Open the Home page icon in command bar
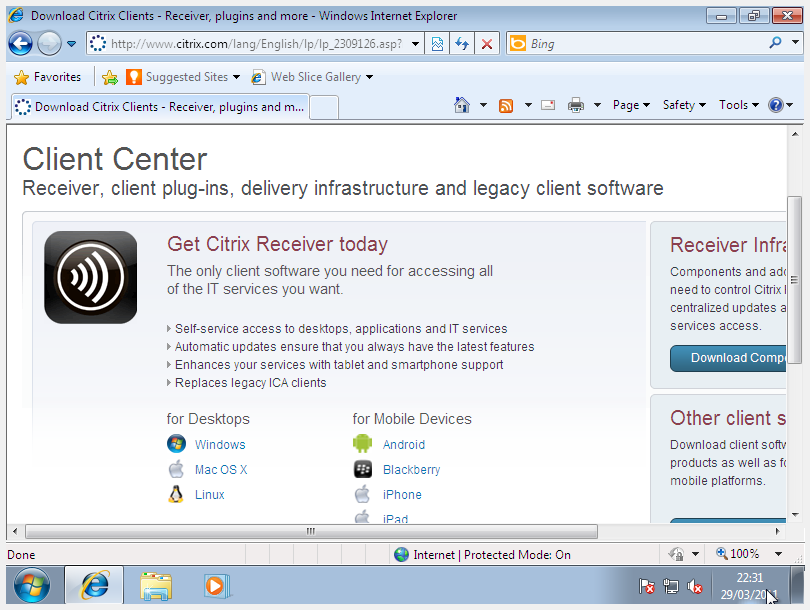Screen dimensions: 810x610 [461, 105]
